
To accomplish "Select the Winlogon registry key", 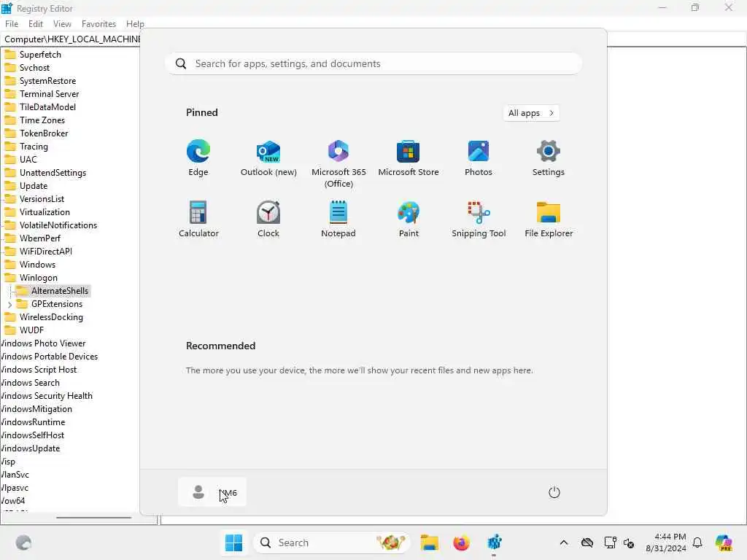I will point(38,278).
